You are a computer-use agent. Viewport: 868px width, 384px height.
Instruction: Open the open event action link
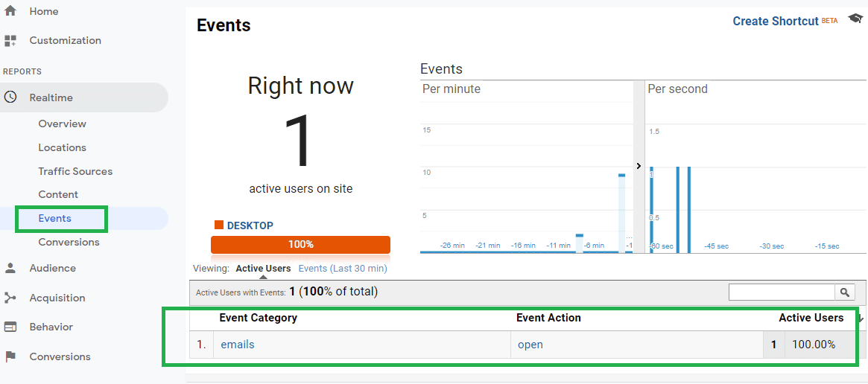click(x=530, y=344)
